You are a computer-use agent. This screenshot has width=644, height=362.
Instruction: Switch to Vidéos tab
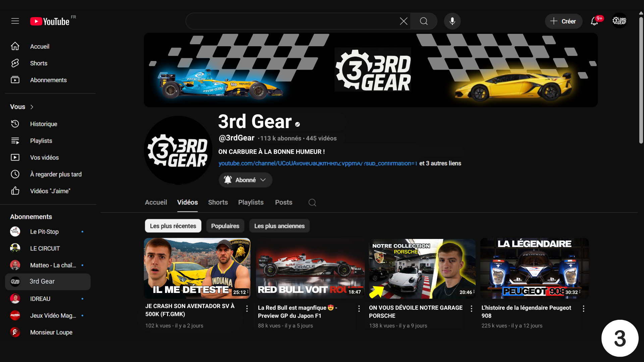click(x=187, y=202)
